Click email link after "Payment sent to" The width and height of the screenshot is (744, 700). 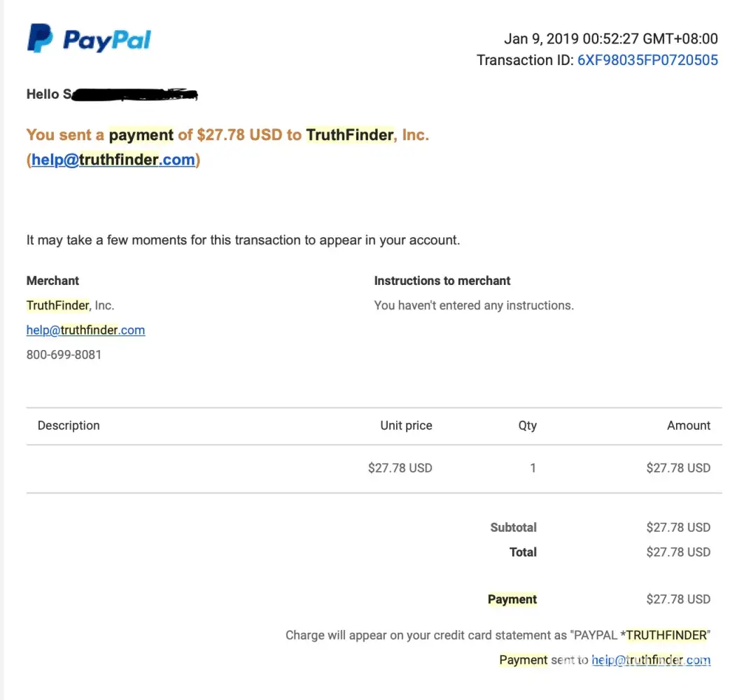650,659
